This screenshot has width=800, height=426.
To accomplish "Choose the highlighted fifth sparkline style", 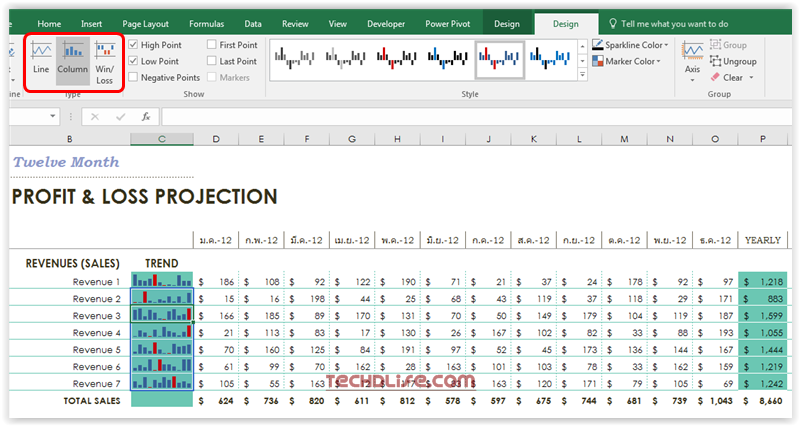I will [x=499, y=58].
